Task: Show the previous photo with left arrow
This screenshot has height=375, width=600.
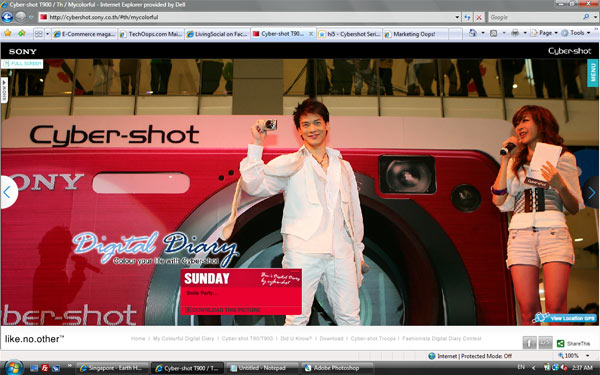Action: (x=8, y=192)
